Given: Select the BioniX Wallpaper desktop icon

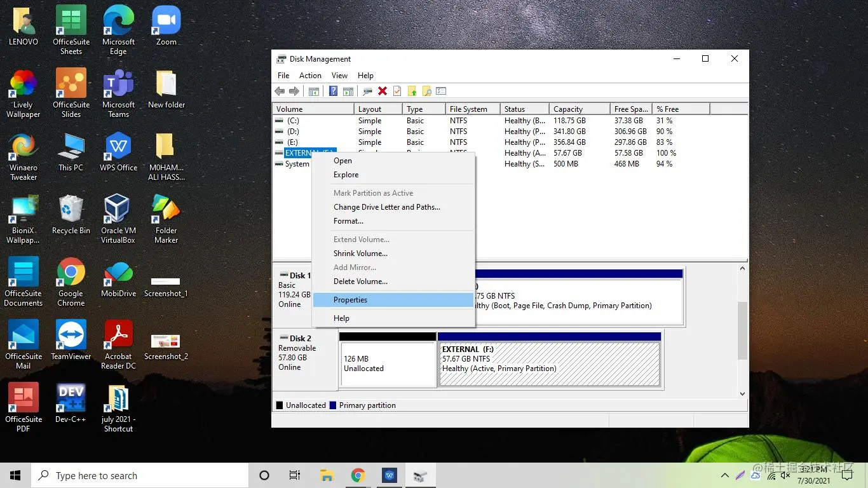Looking at the screenshot, I should click(24, 219).
